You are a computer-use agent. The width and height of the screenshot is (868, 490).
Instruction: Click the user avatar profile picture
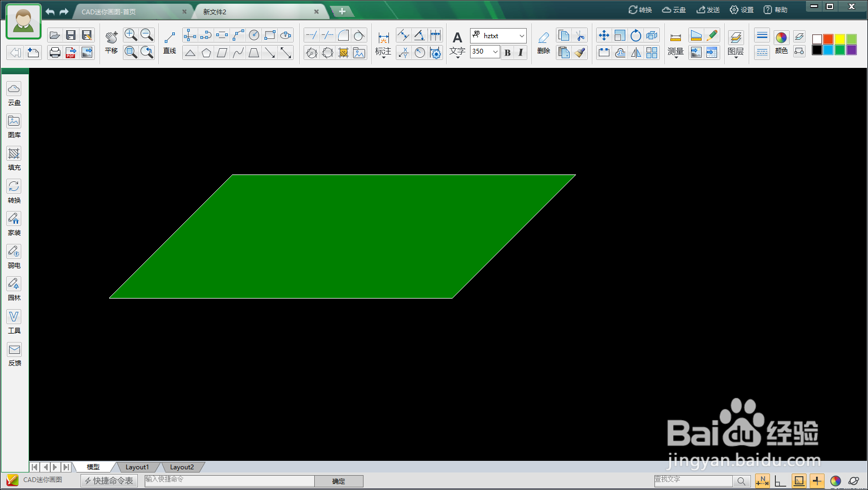coord(23,22)
